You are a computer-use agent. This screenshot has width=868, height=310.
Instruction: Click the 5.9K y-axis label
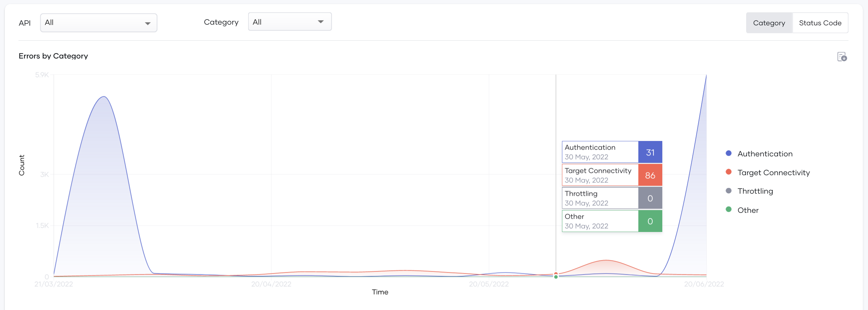(42, 75)
